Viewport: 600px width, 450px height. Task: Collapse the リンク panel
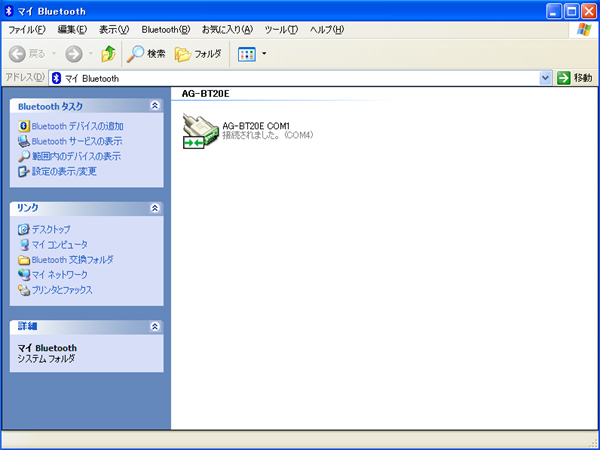coord(155,208)
